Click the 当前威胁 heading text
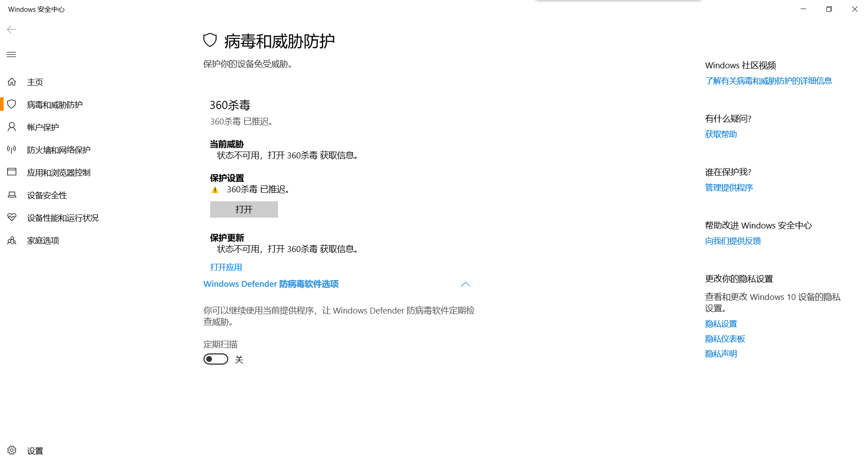This screenshot has height=466, width=868. 227,144
